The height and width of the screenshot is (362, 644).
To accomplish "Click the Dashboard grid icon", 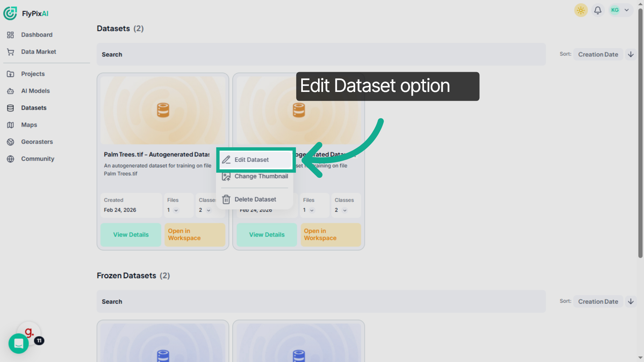I will 10,35.
